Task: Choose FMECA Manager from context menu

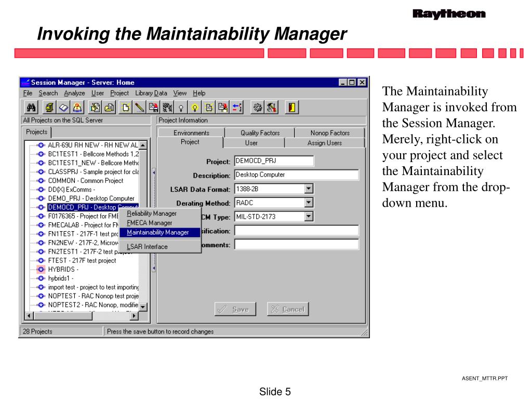Action: [159, 223]
